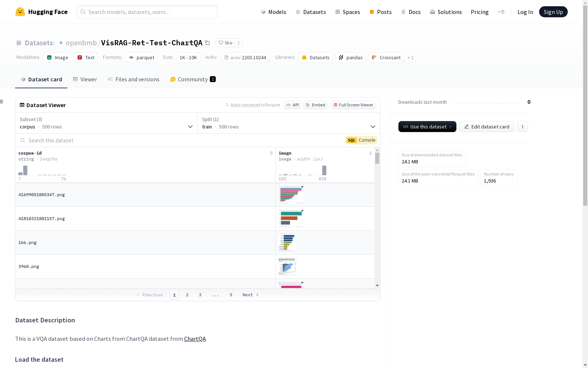Click the pandas library badge
Viewport: 588px width, 368px height.
pyautogui.click(x=350, y=57)
